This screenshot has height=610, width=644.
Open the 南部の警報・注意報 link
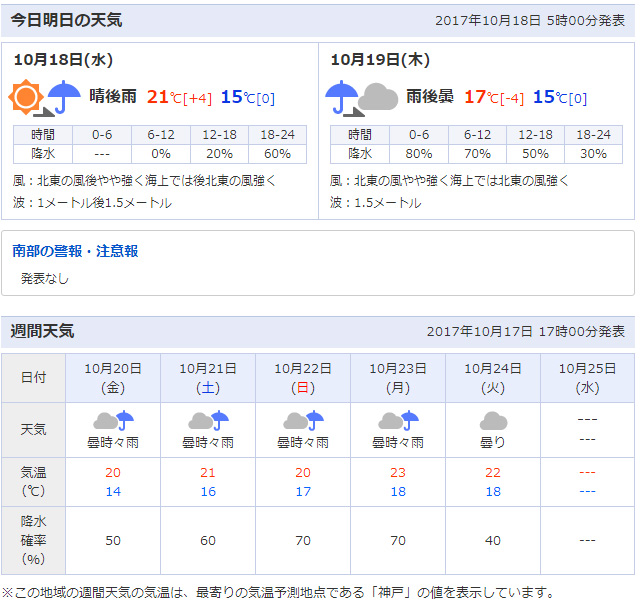[x=75, y=251]
